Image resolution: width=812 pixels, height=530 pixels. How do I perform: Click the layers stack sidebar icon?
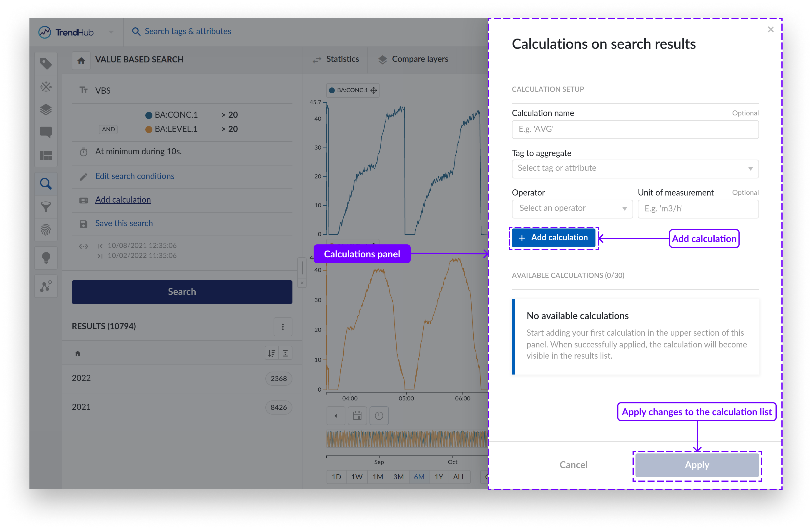[x=46, y=110]
